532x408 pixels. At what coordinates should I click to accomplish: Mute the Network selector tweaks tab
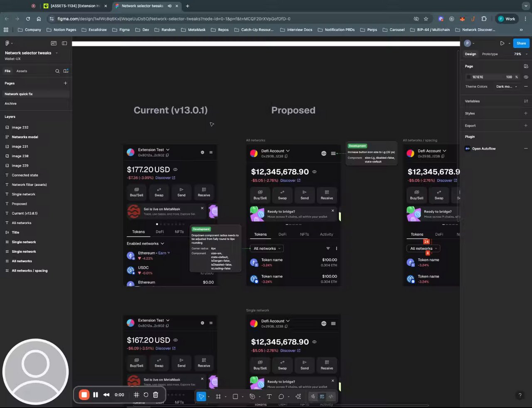pos(170,6)
